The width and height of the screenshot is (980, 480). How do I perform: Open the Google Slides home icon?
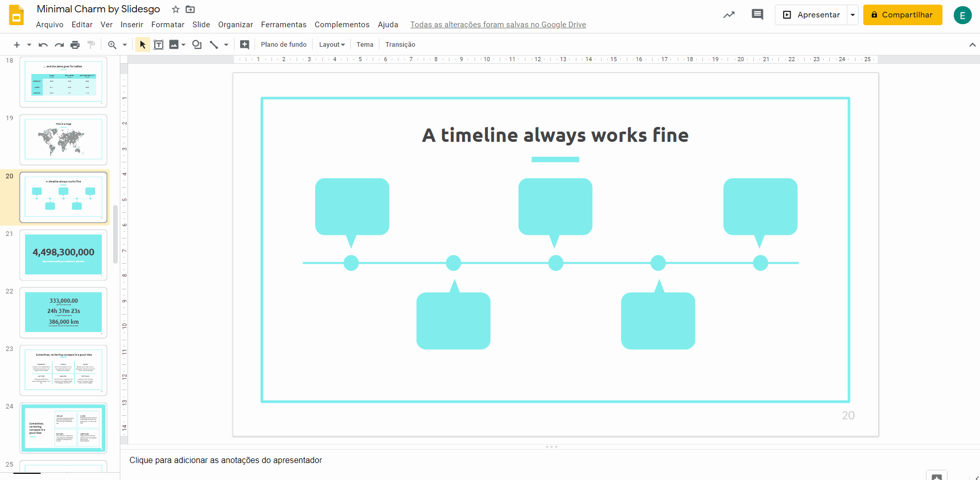point(16,15)
